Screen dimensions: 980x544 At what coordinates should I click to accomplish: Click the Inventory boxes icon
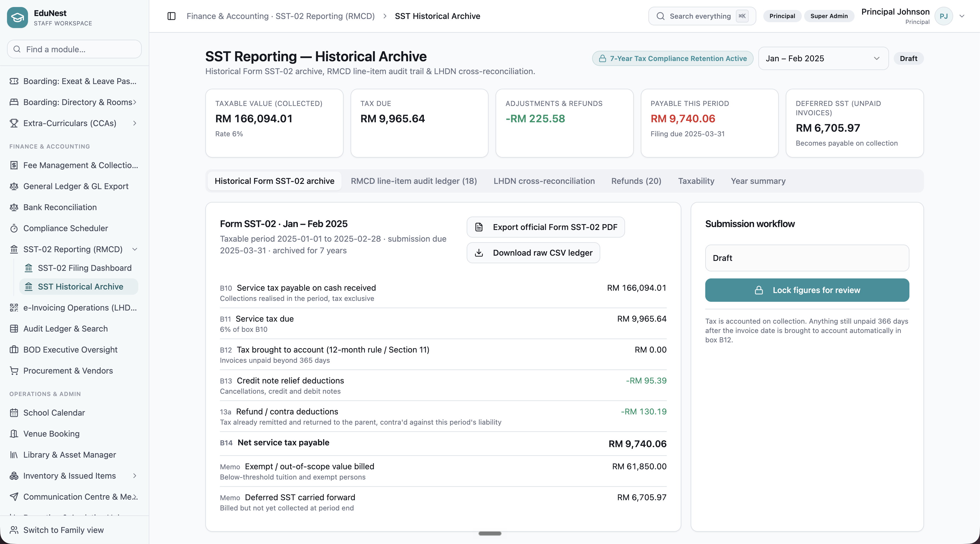(14, 476)
